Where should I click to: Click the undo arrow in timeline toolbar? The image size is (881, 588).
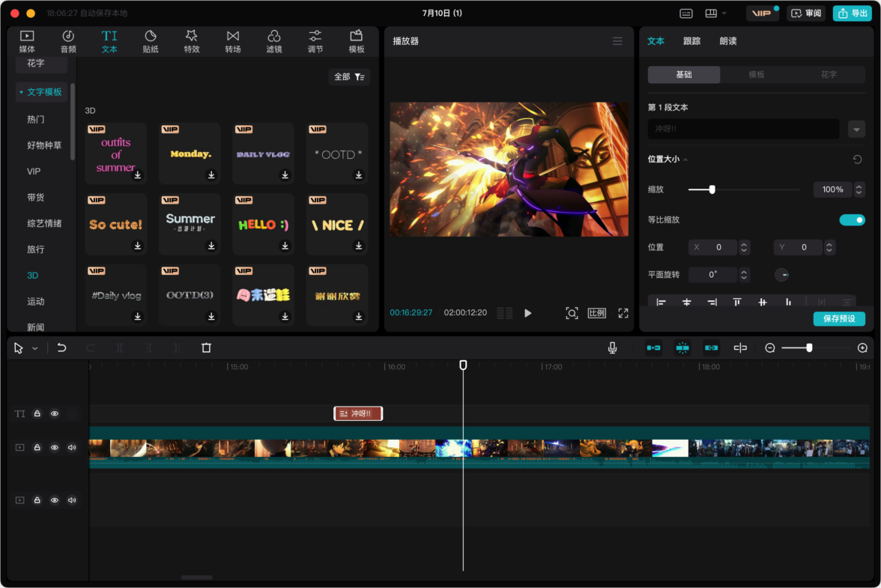pos(61,348)
